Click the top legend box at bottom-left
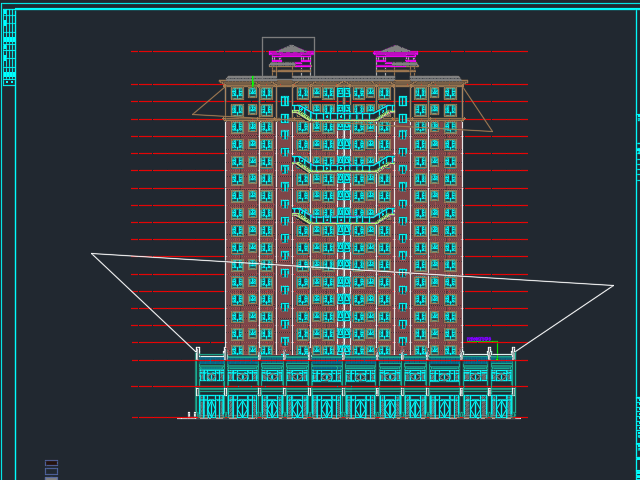640x480 pixels. pos(51,462)
